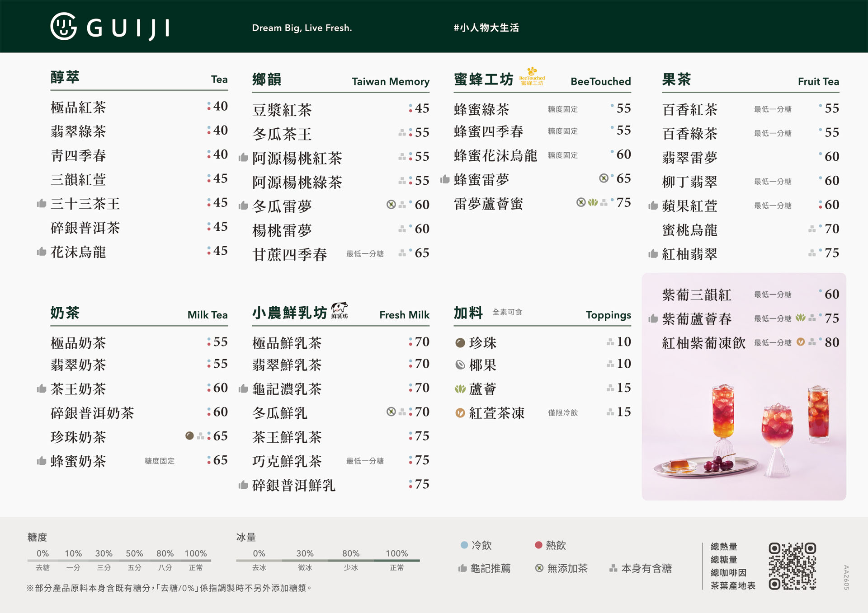Click the 百香紅茶 menu item
The image size is (868, 613).
click(690, 109)
